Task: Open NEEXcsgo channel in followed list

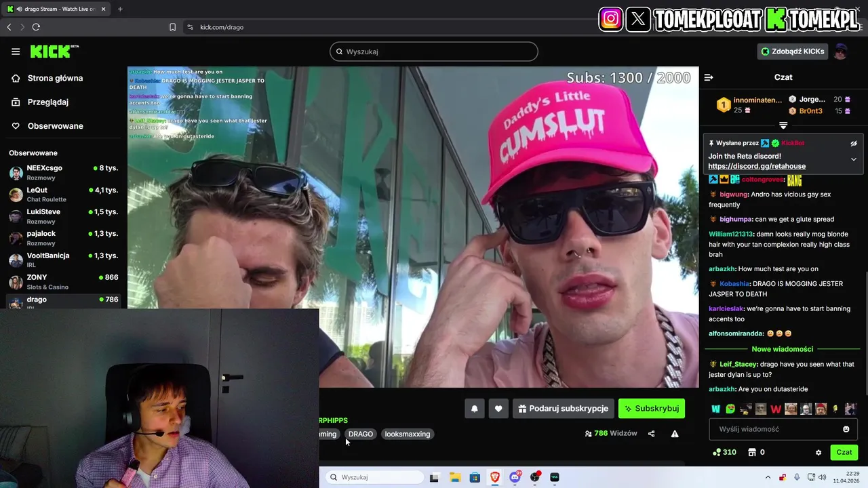Action: click(x=64, y=173)
